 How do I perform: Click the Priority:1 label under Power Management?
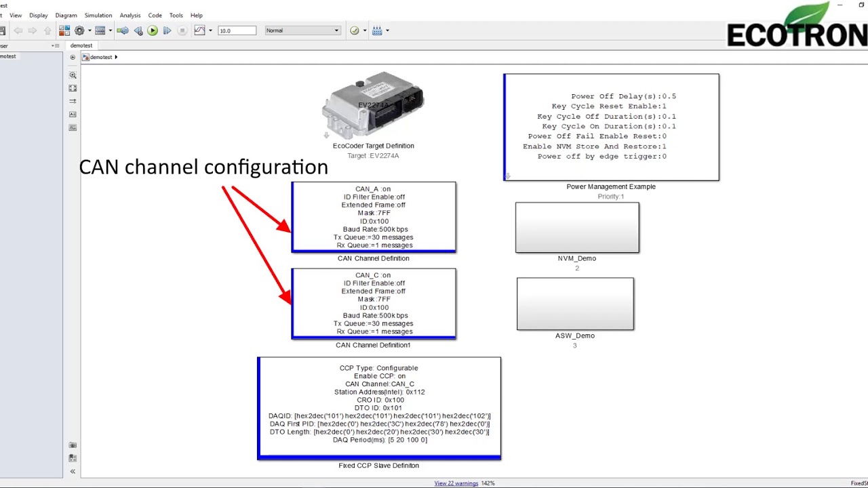[x=611, y=197]
